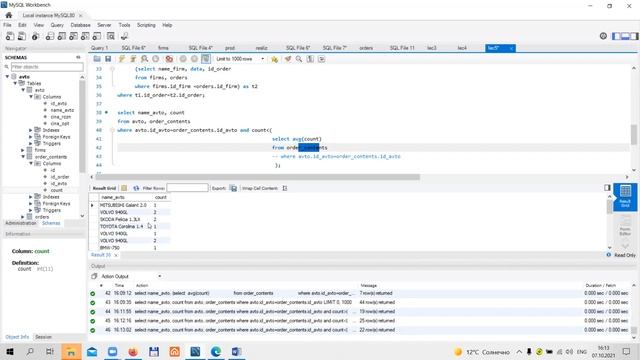Image resolution: width=640 pixels, height=360 pixels.
Task: Select the name_avto column in tree
Action: point(62,110)
